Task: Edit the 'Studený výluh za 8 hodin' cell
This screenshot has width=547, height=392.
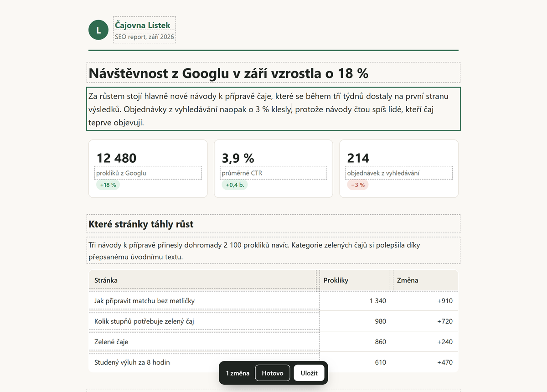Action: point(204,362)
